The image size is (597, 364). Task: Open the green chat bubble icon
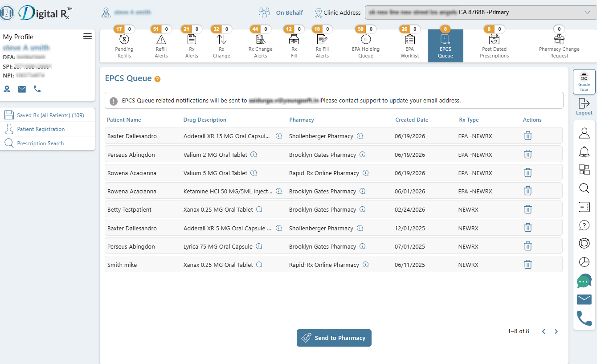tap(584, 281)
